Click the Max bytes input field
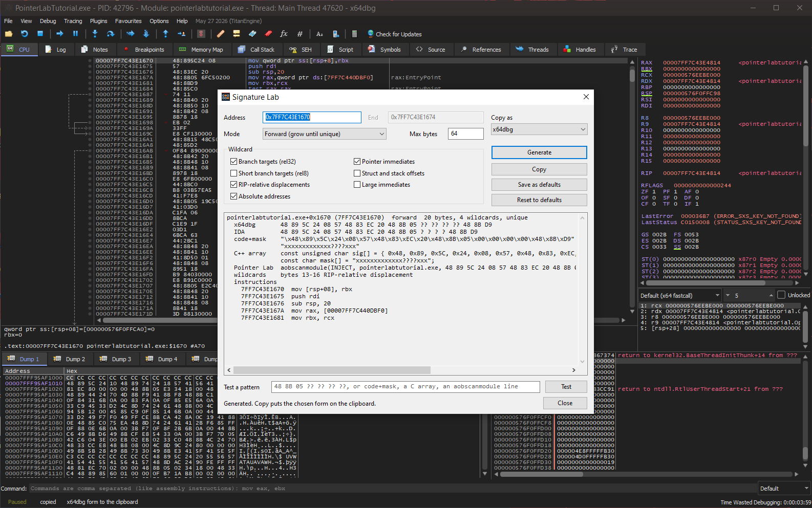This screenshot has height=508, width=812. point(465,134)
